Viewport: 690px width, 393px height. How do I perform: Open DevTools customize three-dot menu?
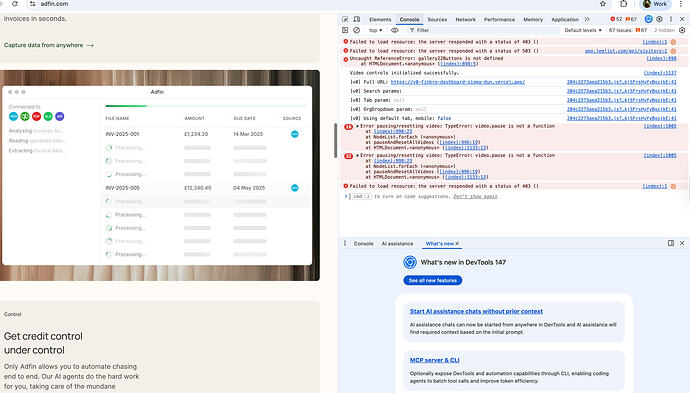point(671,19)
